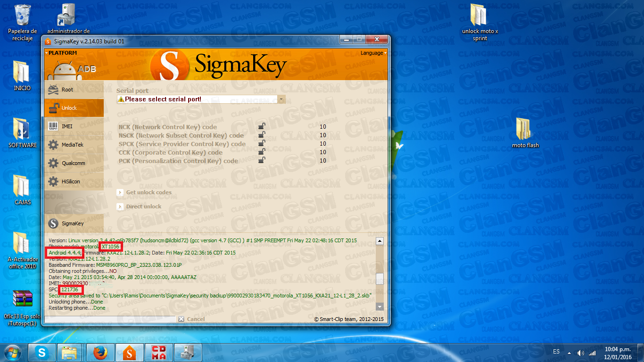Click the SigmaKey taskbar icon
Screen dimensions: 644x362
(x=129, y=353)
